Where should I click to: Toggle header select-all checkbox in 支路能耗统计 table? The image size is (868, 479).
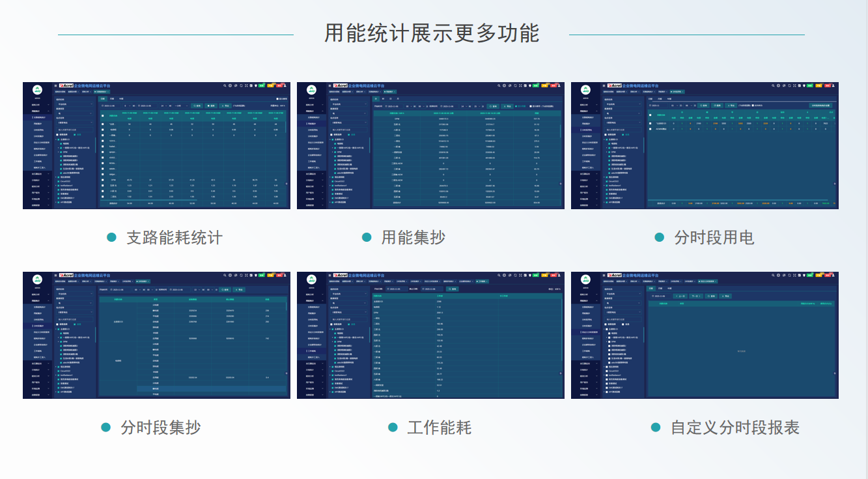point(103,115)
